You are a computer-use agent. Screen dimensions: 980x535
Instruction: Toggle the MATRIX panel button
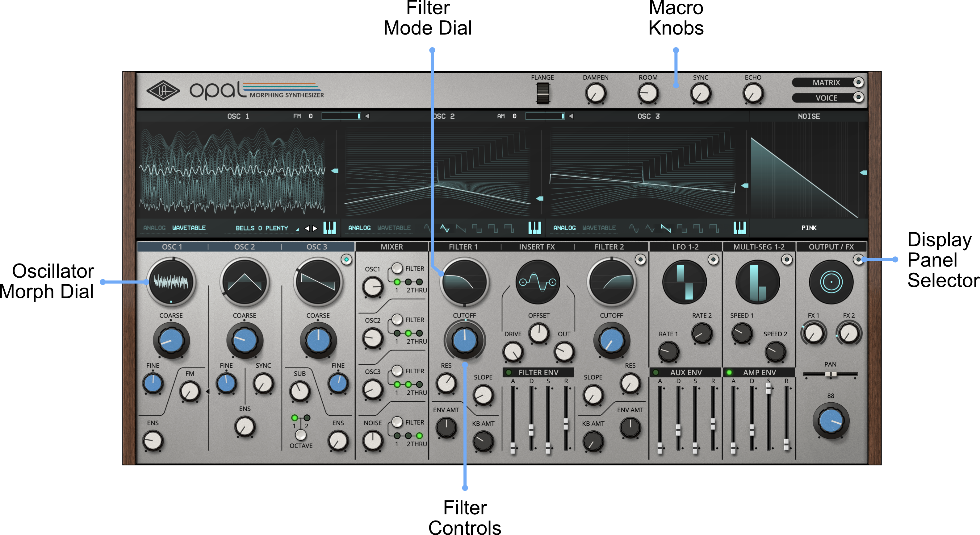(858, 82)
